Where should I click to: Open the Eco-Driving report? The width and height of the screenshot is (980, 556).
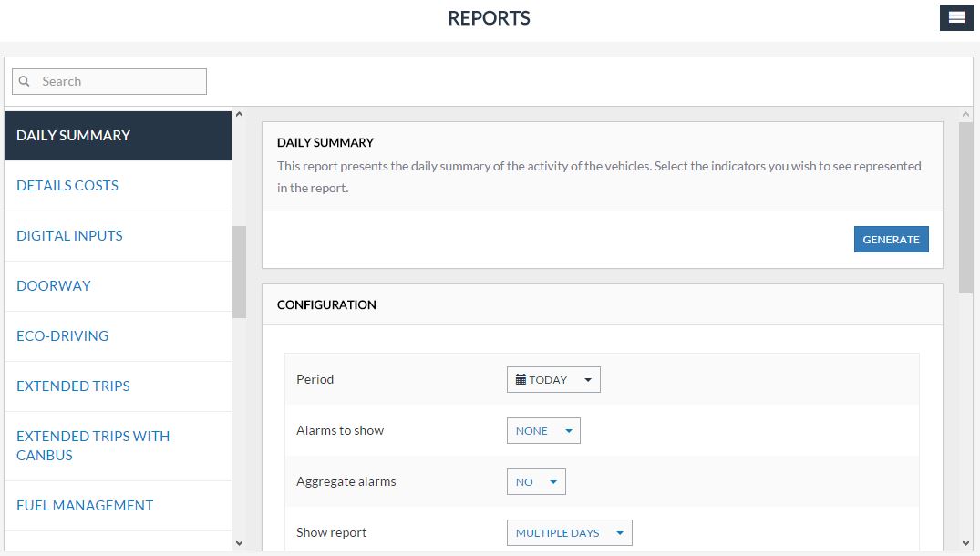pyautogui.click(x=62, y=336)
